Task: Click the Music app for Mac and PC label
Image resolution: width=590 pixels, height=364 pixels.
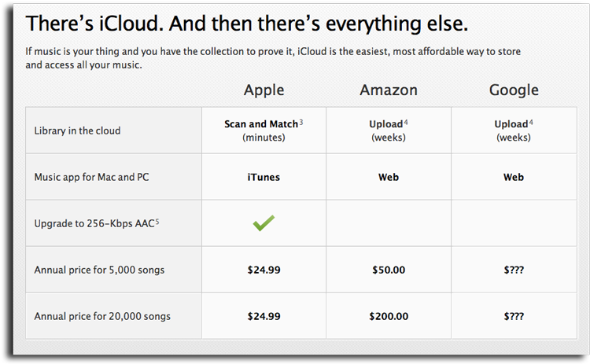Action: click(x=91, y=177)
